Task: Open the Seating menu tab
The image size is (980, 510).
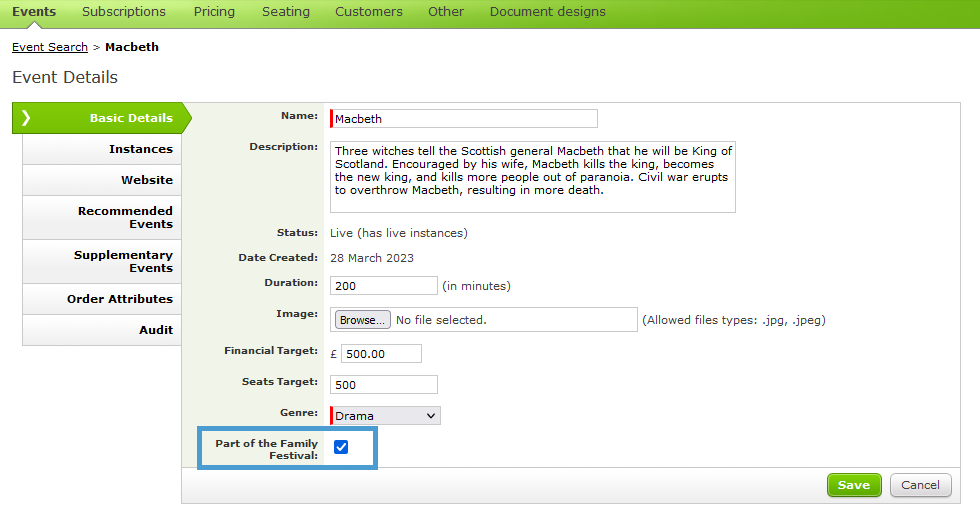Action: pos(286,12)
